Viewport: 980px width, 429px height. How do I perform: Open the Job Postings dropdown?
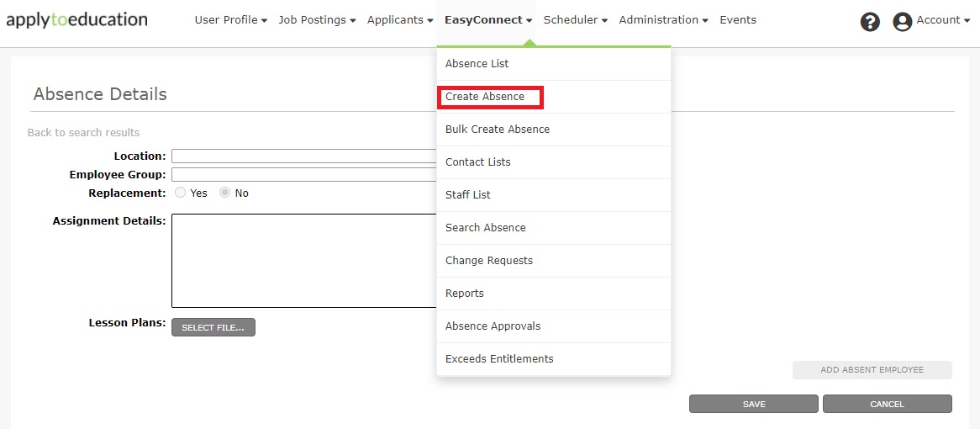[x=317, y=20]
